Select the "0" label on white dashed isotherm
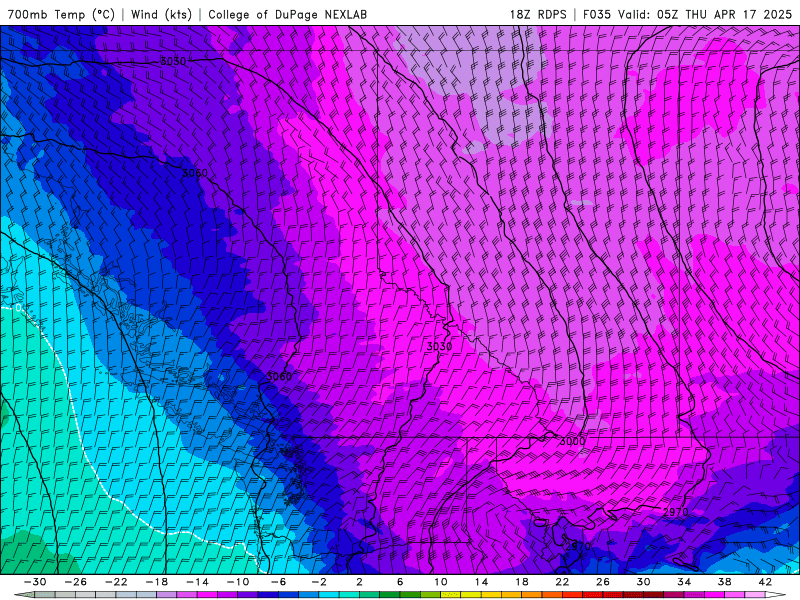The image size is (800, 600). coord(18,308)
